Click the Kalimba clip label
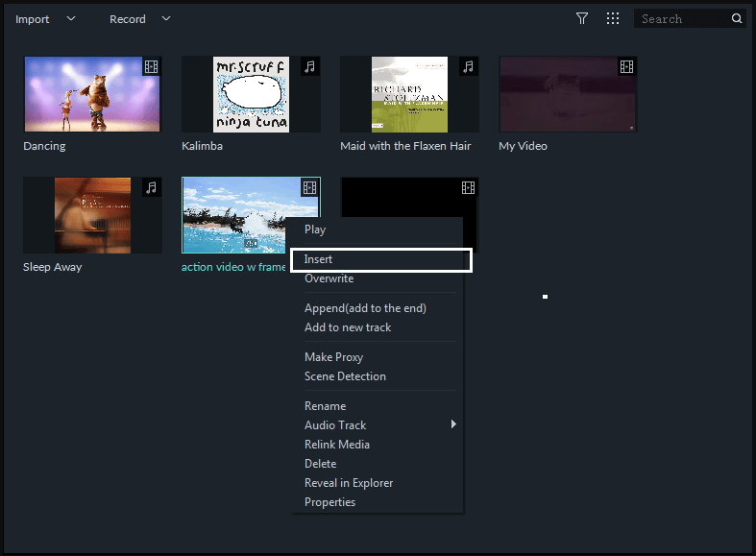The width and height of the screenshot is (756, 556). [202, 146]
